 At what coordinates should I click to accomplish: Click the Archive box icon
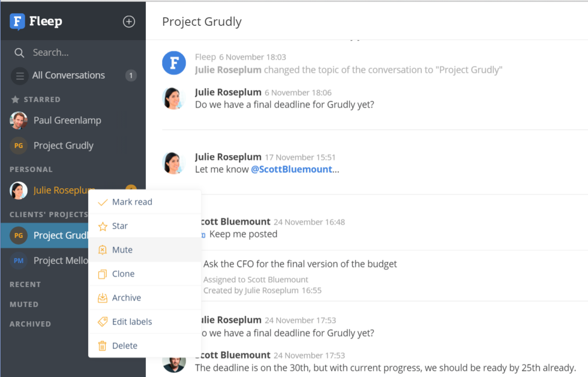coord(103,298)
